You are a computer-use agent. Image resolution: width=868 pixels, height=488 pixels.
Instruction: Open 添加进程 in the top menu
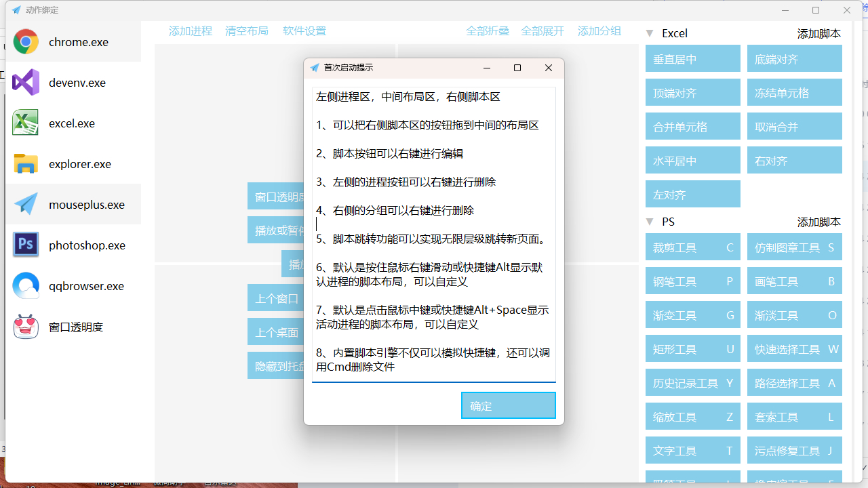pos(191,31)
